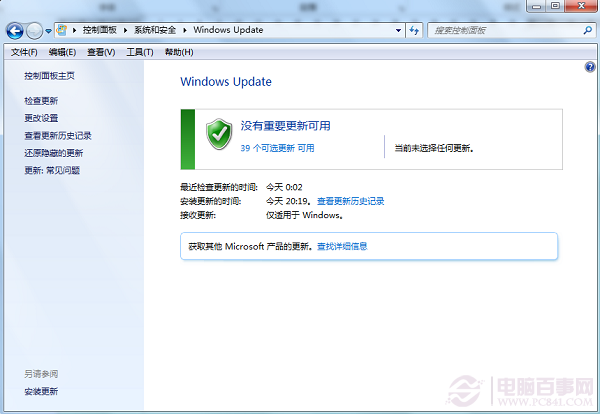Expand the arrow before 控制面板 breadcrumb
The width and height of the screenshot is (600, 414).
[74, 30]
